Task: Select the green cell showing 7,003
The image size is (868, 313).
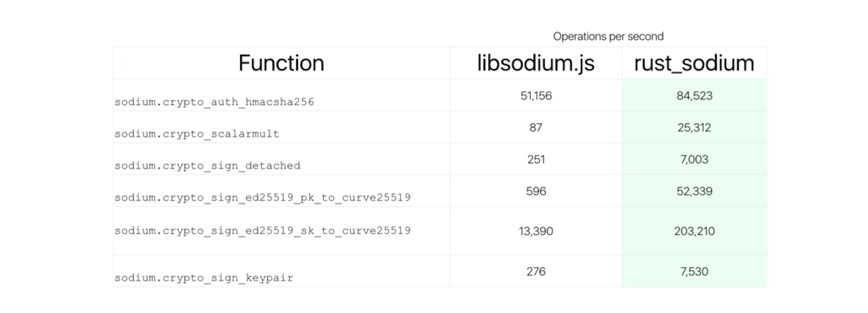Action: tap(694, 159)
